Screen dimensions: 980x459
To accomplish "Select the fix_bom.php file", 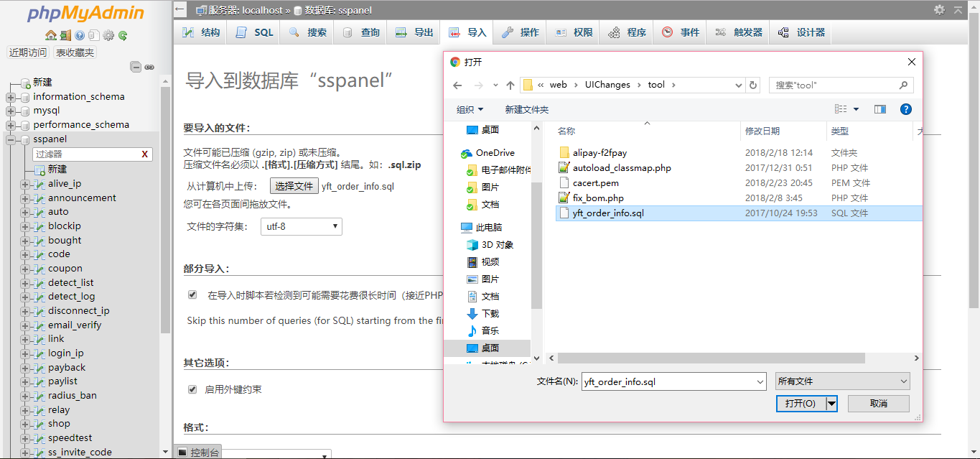I will pyautogui.click(x=598, y=198).
